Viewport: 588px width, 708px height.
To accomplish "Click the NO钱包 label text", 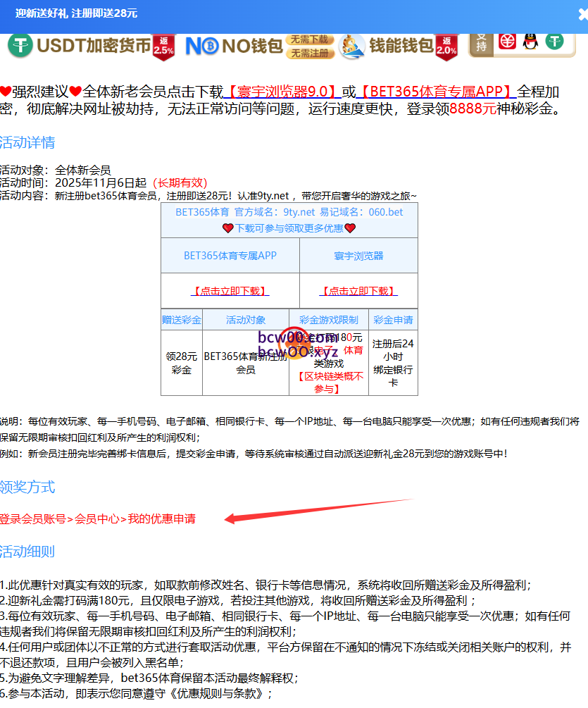I will click(252, 46).
